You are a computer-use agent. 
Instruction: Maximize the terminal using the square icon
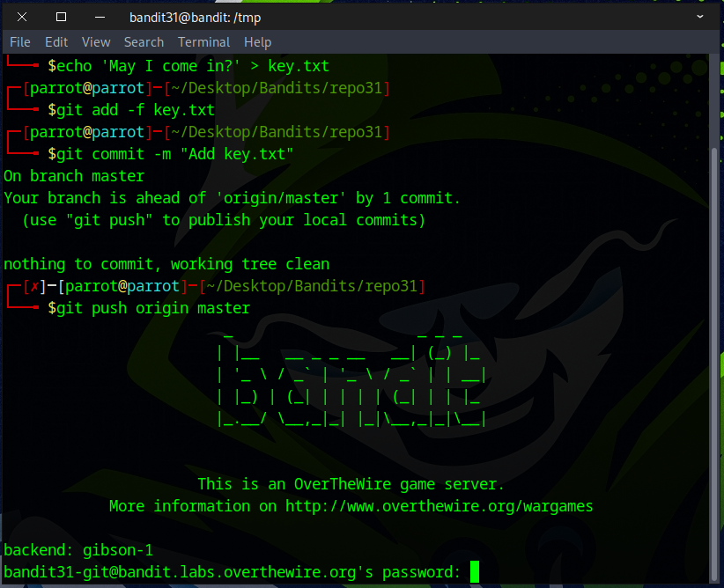point(61,17)
